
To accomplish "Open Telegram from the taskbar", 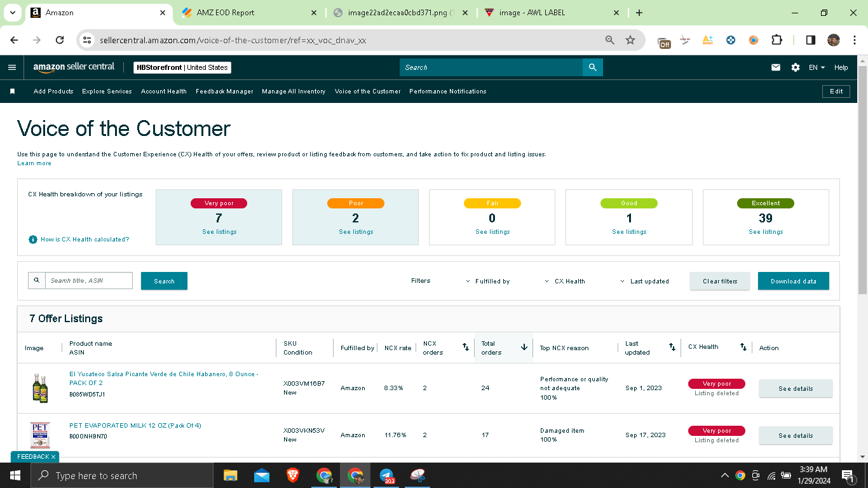I will [x=386, y=475].
